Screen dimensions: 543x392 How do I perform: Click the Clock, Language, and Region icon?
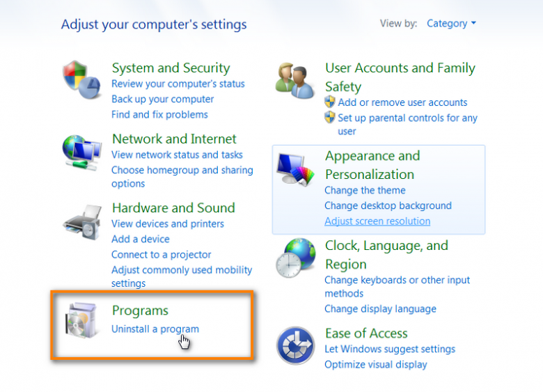pos(296,258)
